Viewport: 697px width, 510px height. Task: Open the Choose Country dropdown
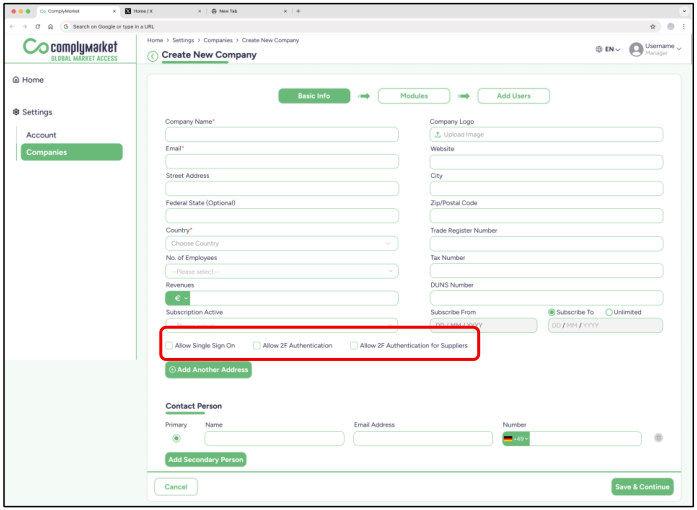click(282, 244)
